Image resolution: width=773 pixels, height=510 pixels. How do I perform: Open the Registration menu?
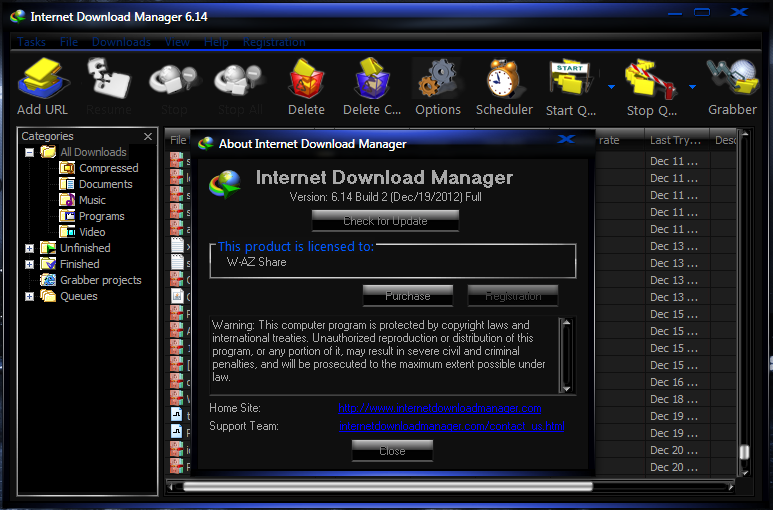[274, 42]
